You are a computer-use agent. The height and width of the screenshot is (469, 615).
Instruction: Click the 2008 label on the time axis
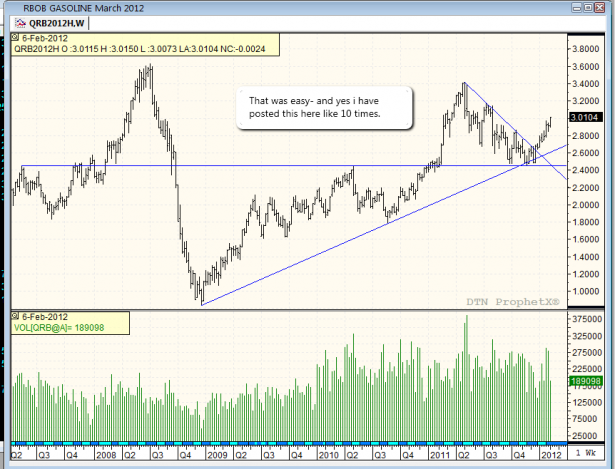[106, 455]
